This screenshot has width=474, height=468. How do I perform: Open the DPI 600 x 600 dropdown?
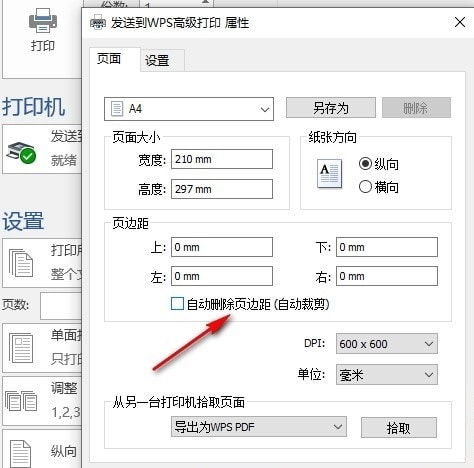387,344
